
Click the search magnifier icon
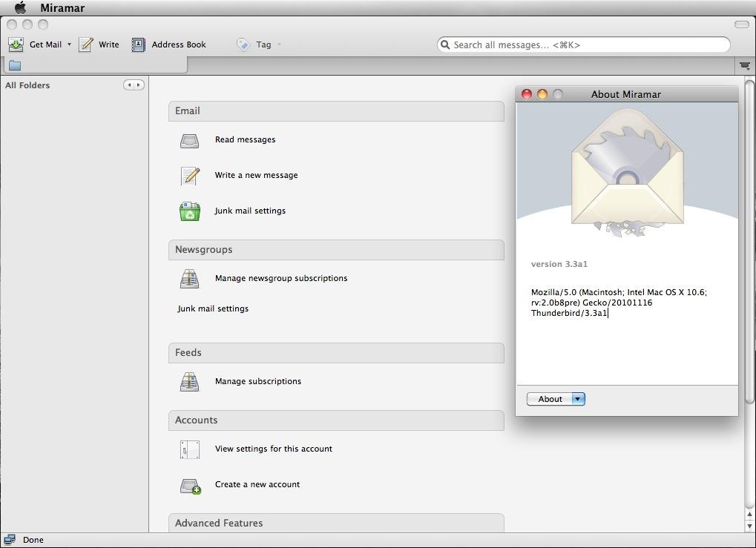pyautogui.click(x=445, y=44)
